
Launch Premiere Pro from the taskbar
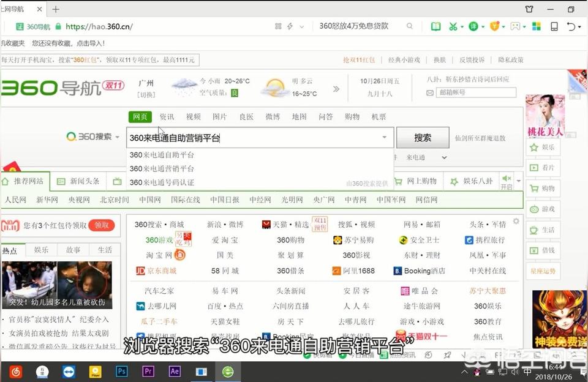(148, 371)
